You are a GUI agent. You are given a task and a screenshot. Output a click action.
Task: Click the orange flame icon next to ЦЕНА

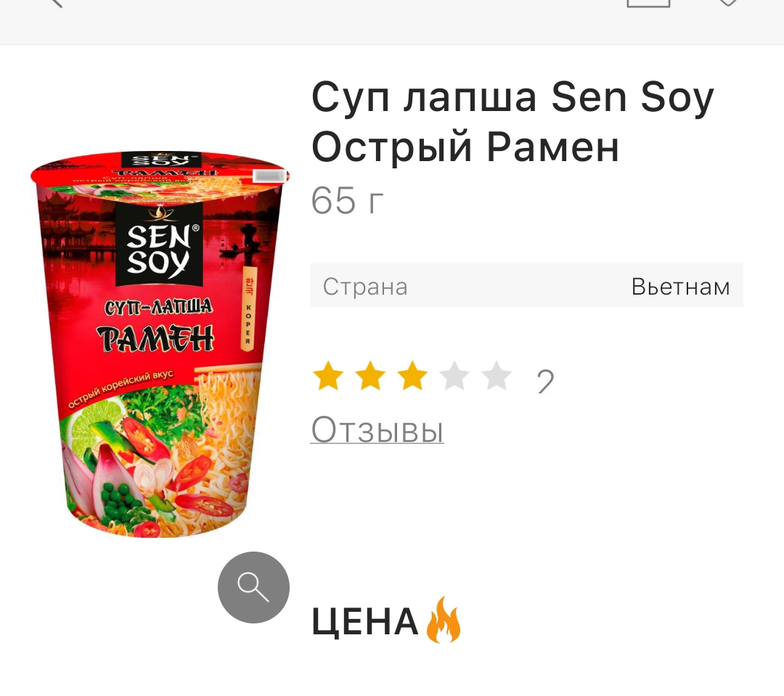pyautogui.click(x=443, y=620)
